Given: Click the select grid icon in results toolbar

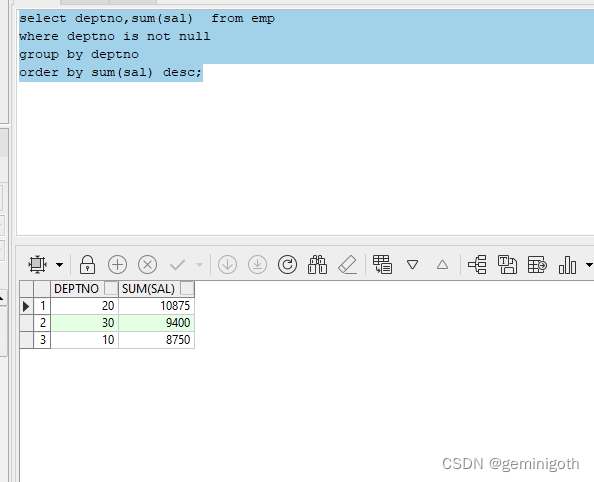Looking at the screenshot, I should coord(38,264).
